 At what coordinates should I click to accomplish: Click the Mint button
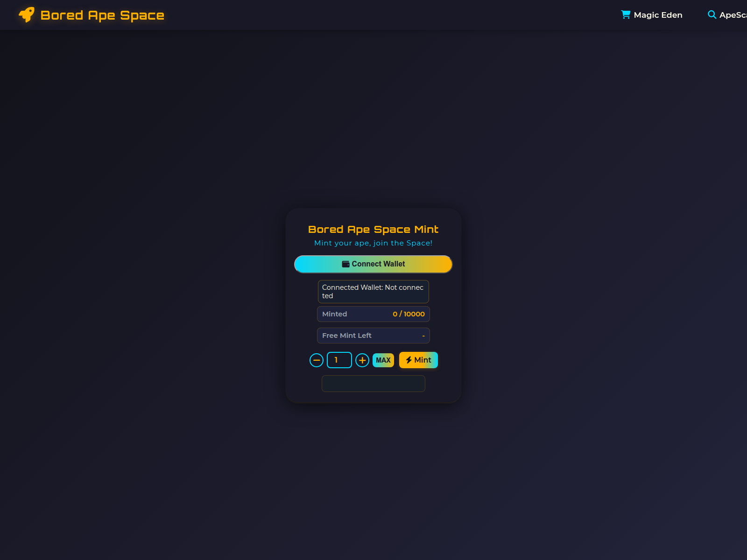(x=418, y=360)
